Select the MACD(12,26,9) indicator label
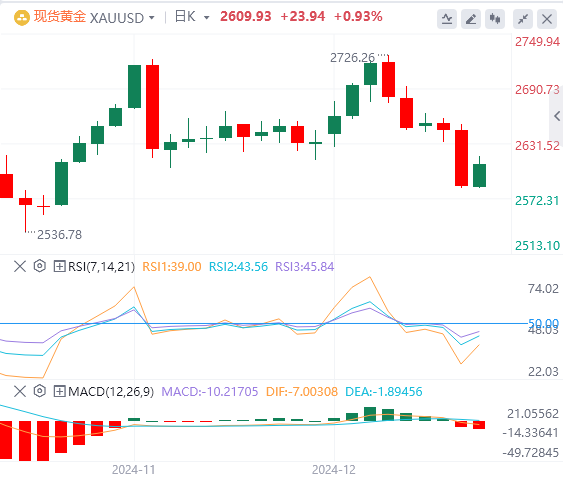The image size is (563, 481). [111, 392]
